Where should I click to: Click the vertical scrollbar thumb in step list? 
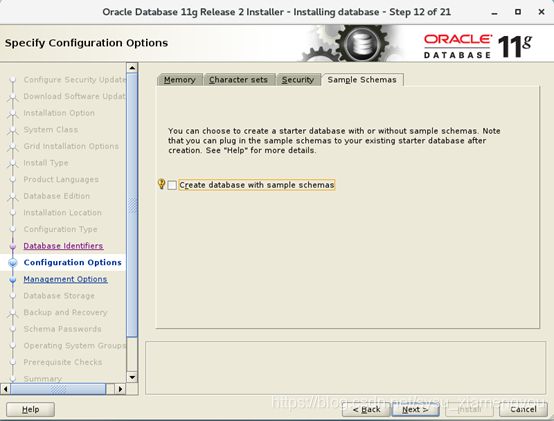point(132,204)
